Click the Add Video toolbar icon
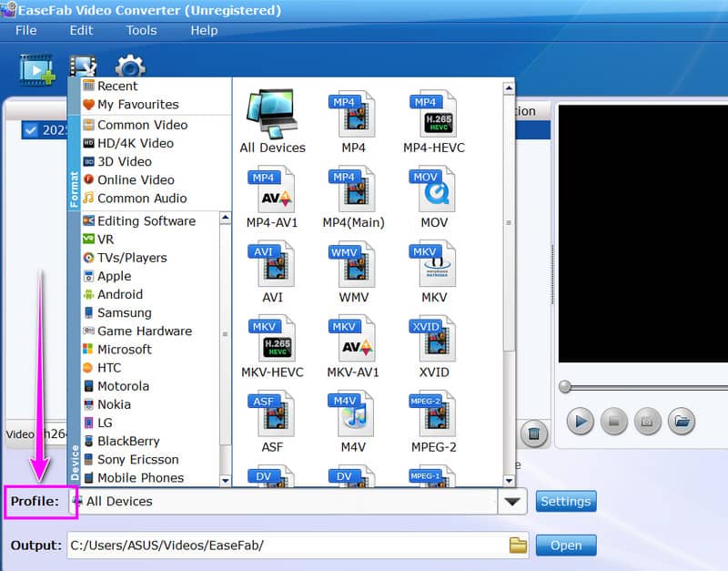Viewport: 728px width, 571px height. click(x=36, y=70)
